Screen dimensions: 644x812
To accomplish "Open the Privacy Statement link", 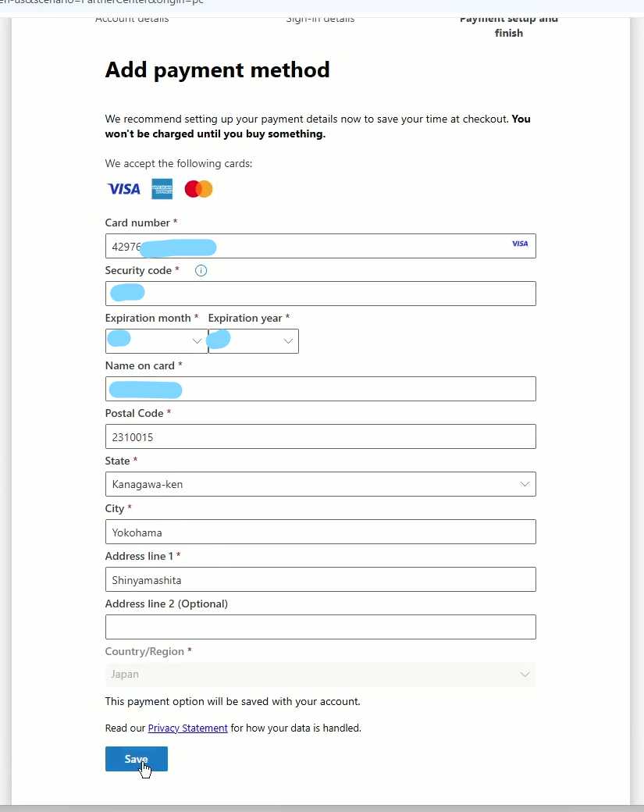I will click(187, 728).
